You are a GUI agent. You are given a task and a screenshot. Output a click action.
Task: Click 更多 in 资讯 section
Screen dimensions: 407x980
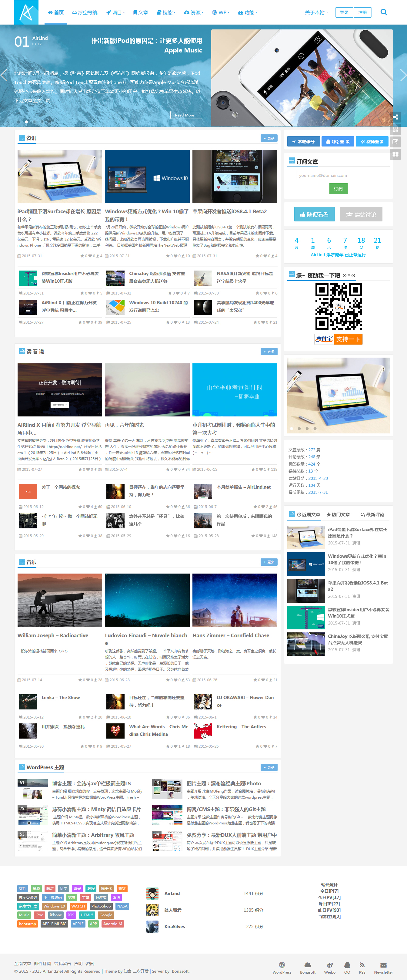269,138
